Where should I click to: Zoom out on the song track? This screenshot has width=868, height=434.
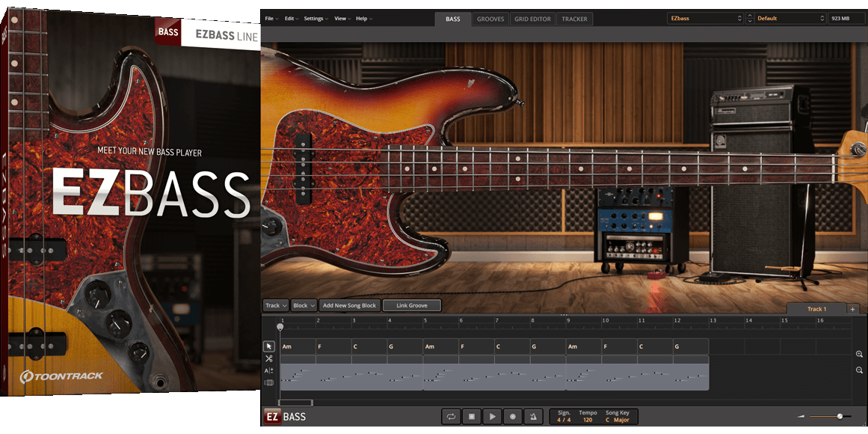tap(859, 370)
